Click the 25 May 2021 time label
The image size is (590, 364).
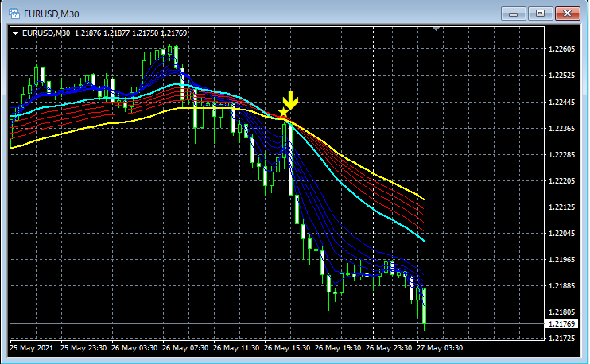click(x=32, y=348)
